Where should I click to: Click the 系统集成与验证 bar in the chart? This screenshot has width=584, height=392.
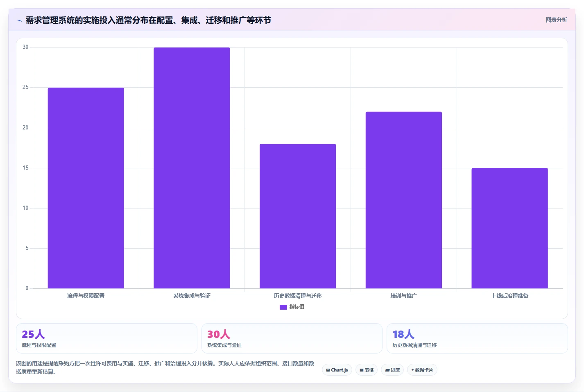tap(192, 168)
